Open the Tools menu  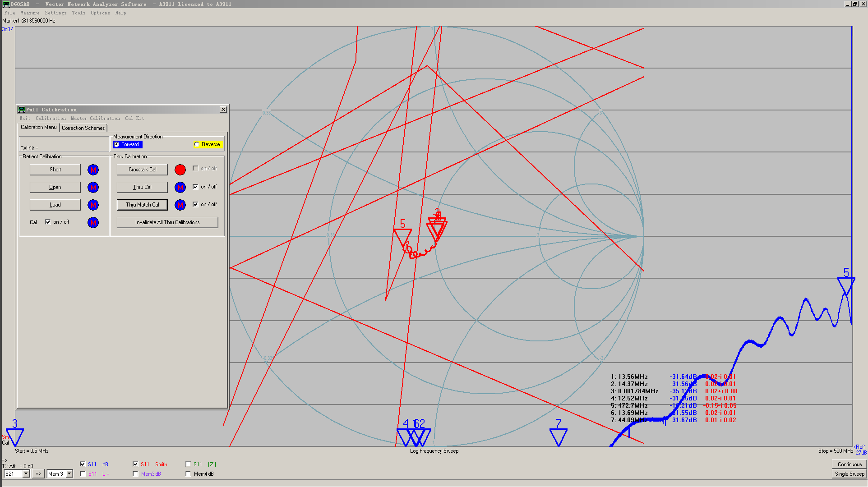pyautogui.click(x=78, y=13)
